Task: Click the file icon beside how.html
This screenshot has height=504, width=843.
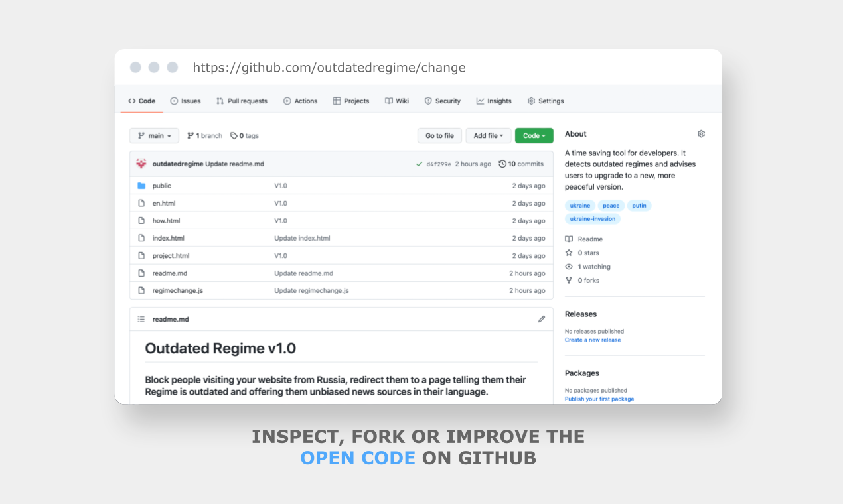Action: (x=141, y=221)
